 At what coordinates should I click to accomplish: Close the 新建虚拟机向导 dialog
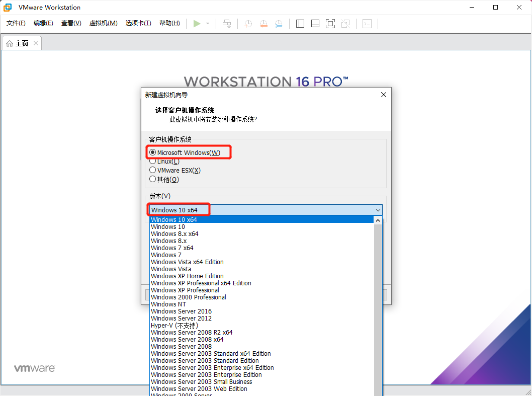383,95
